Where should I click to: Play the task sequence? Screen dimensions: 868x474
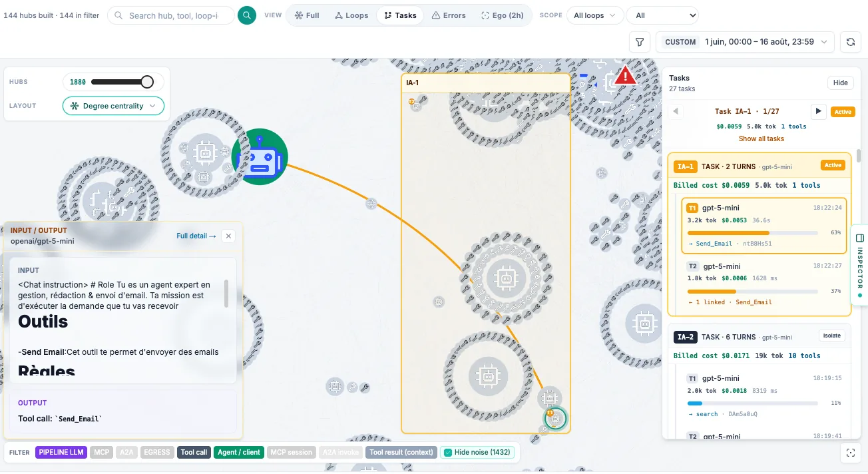(818, 111)
